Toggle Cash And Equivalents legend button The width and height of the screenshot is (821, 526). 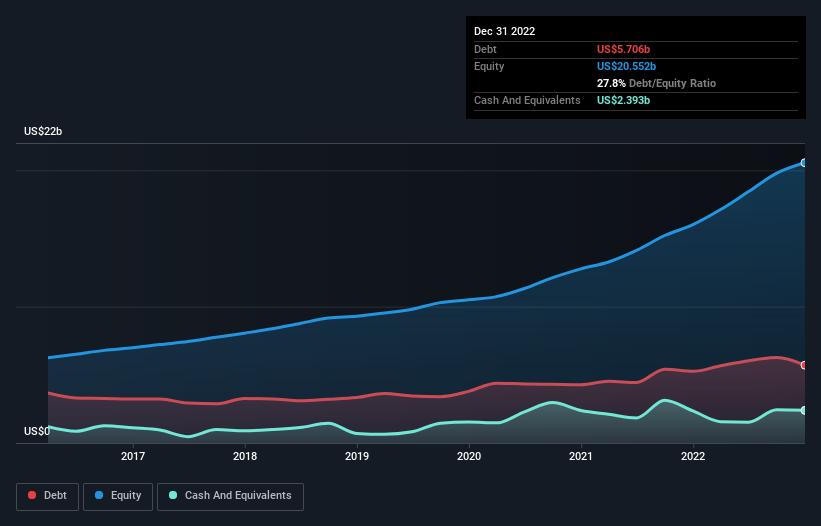[230, 496]
